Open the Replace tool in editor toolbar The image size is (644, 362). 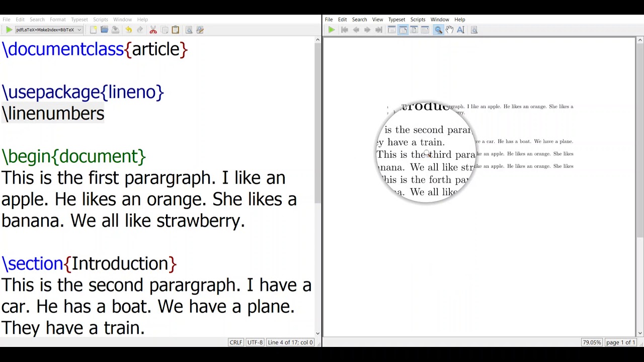(200, 30)
